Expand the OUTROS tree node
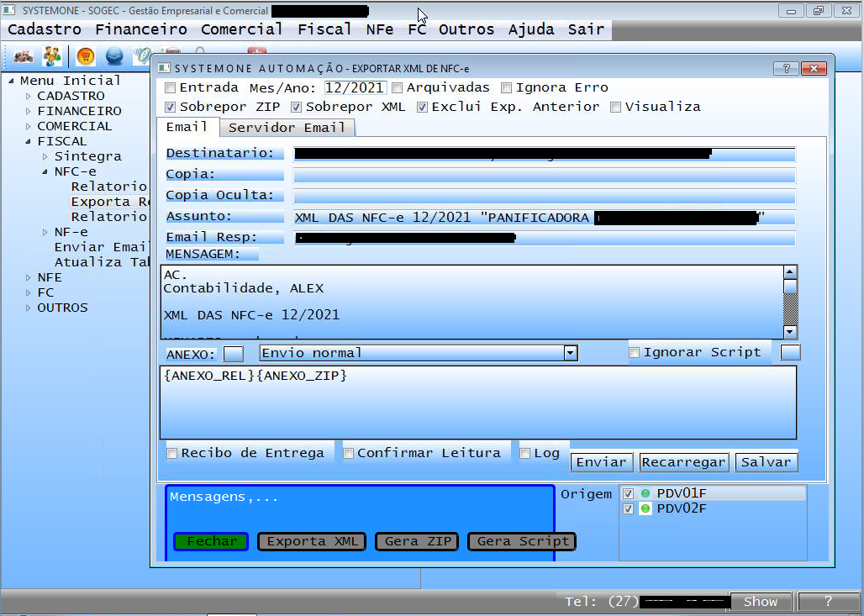Viewport: 864px width, 616px height. (28, 308)
